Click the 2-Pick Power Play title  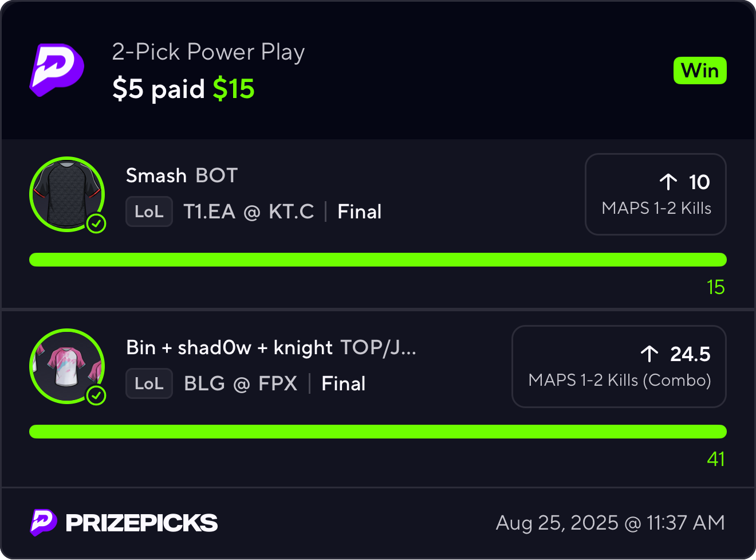[x=208, y=52]
